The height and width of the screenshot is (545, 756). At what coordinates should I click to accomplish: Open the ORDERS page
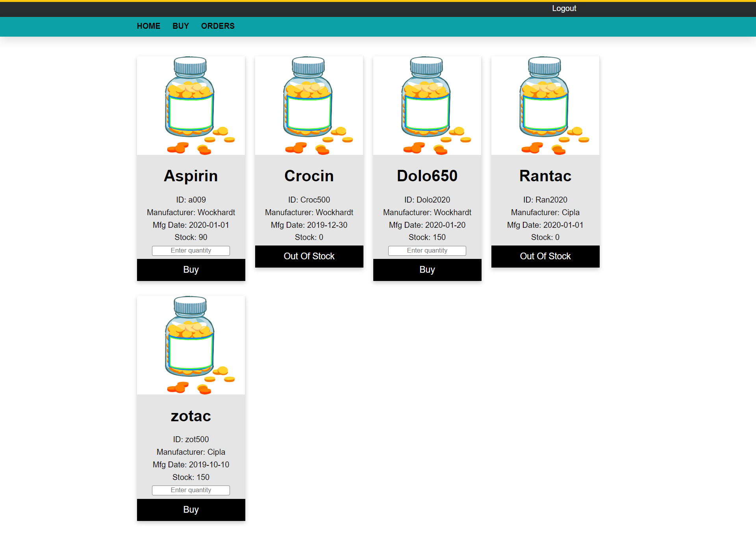217,26
